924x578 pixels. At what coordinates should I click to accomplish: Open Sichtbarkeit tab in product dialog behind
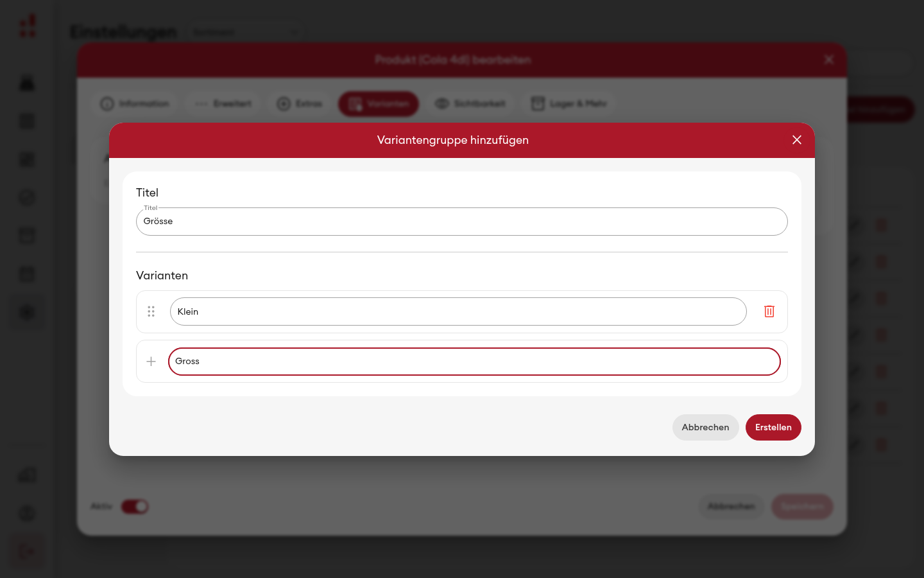[x=470, y=103]
